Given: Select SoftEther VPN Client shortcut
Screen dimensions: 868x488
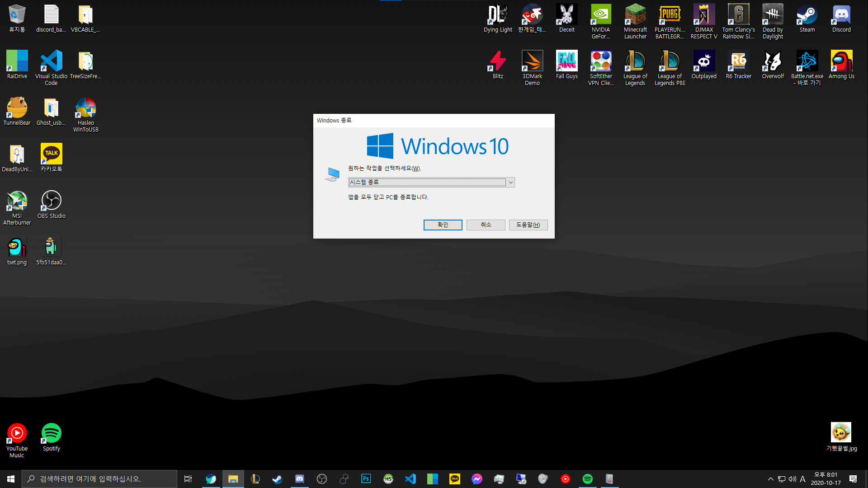Looking at the screenshot, I should coord(601,68).
